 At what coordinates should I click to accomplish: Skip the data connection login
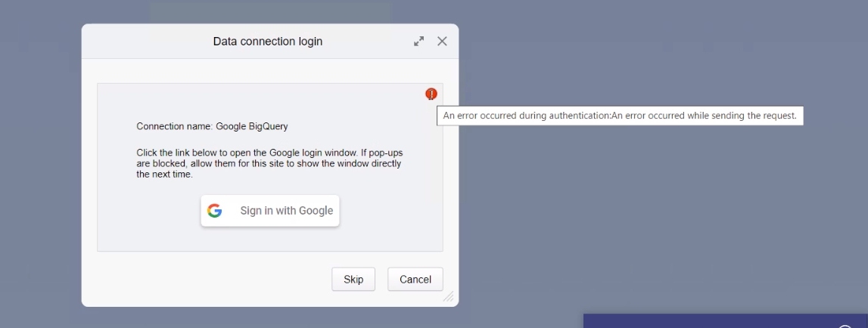point(353,280)
